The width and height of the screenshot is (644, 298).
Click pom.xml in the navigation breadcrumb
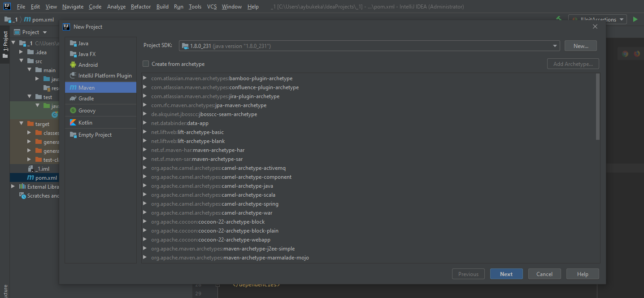tap(39, 20)
